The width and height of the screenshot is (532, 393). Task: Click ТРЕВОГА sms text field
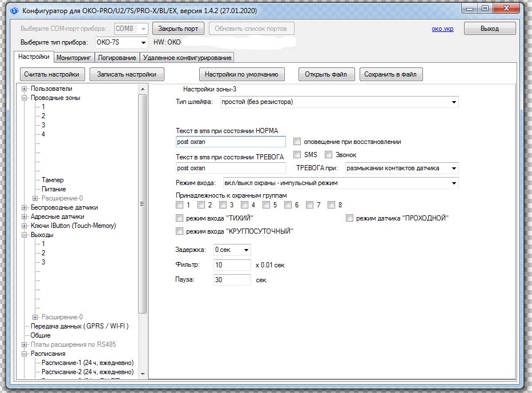pos(231,168)
